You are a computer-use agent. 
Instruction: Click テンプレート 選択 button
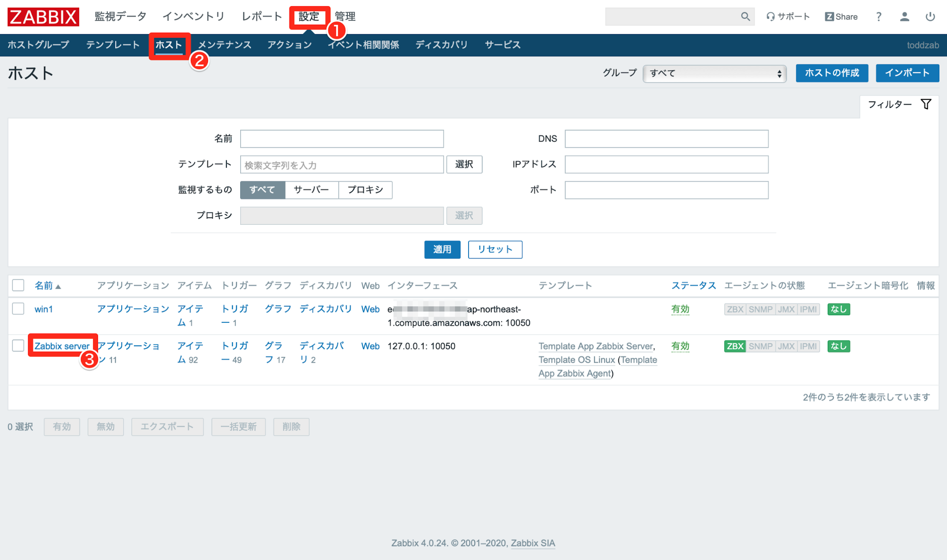coord(464,164)
